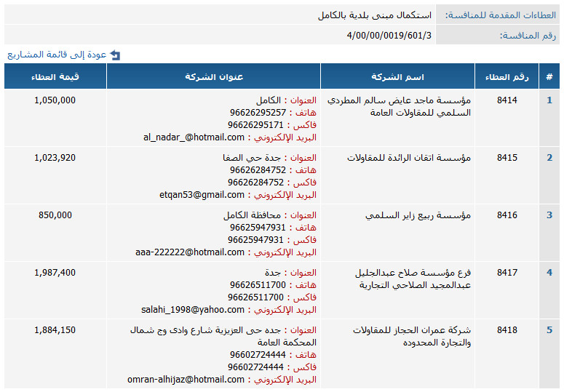Click bid number 8417
The height and width of the screenshot is (392, 564).
point(507,273)
